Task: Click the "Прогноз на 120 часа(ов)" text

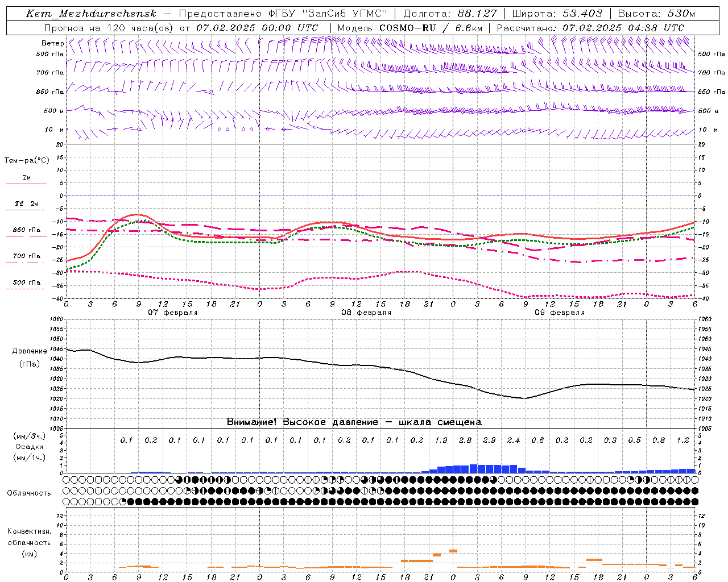Action: pyautogui.click(x=109, y=28)
